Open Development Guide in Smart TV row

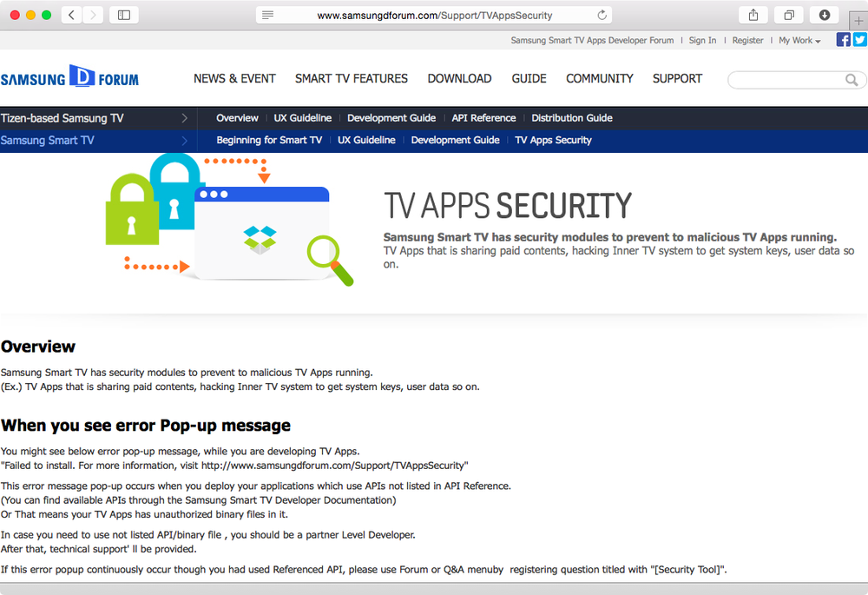(455, 140)
